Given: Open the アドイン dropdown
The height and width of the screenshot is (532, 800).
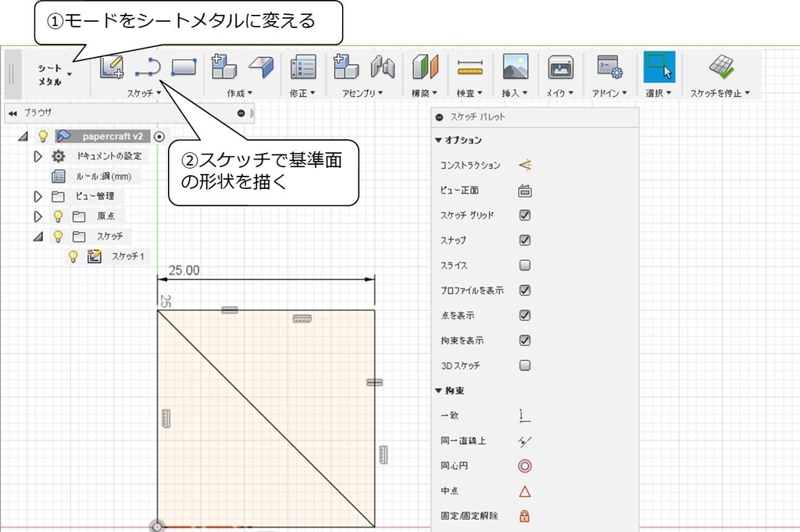Looking at the screenshot, I should [x=609, y=93].
